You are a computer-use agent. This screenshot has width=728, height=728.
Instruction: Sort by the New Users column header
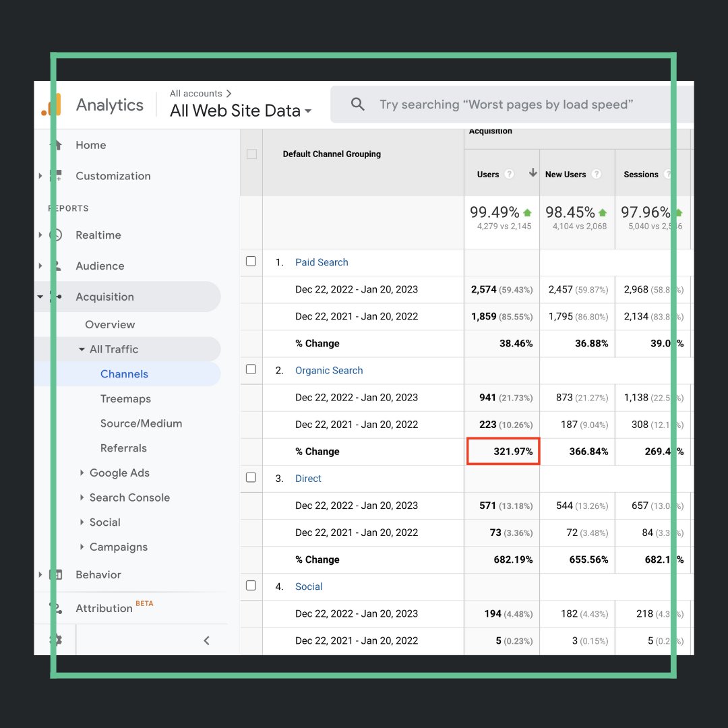[566, 175]
